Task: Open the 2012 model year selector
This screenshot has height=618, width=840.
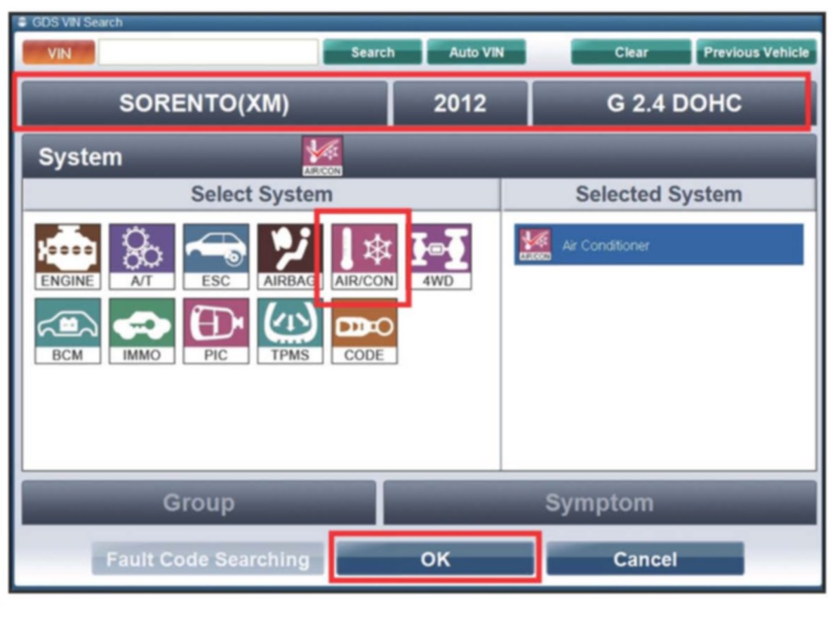Action: (460, 104)
